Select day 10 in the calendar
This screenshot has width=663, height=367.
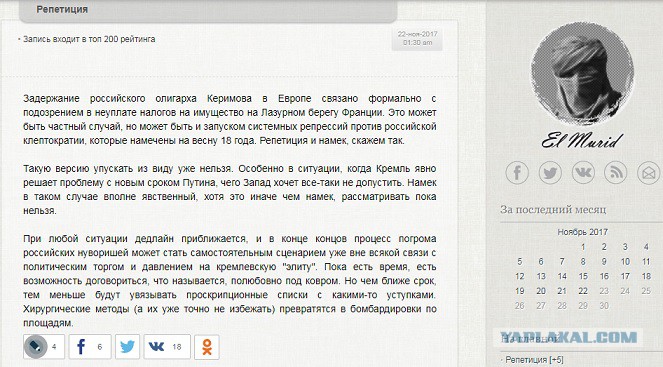pyautogui.click(x=625, y=262)
